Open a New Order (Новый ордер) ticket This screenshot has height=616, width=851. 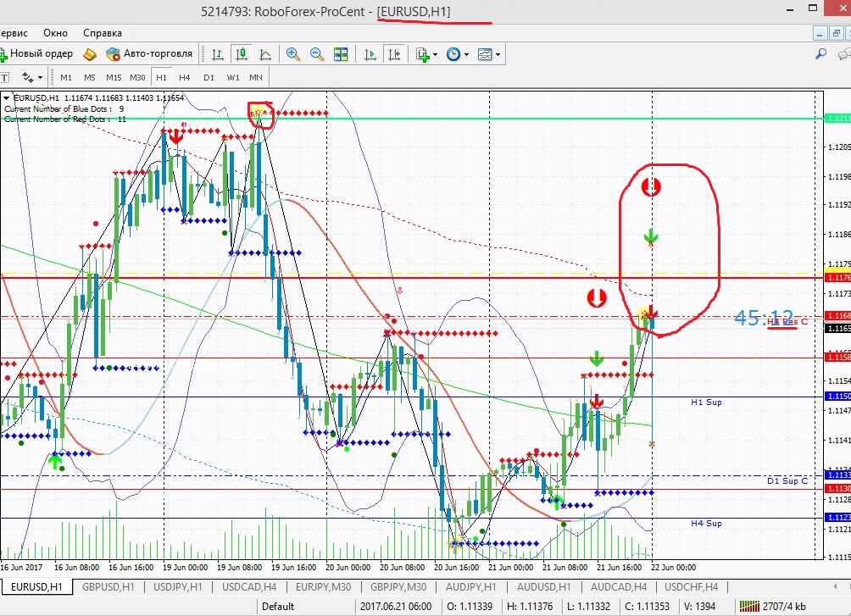click(x=36, y=53)
